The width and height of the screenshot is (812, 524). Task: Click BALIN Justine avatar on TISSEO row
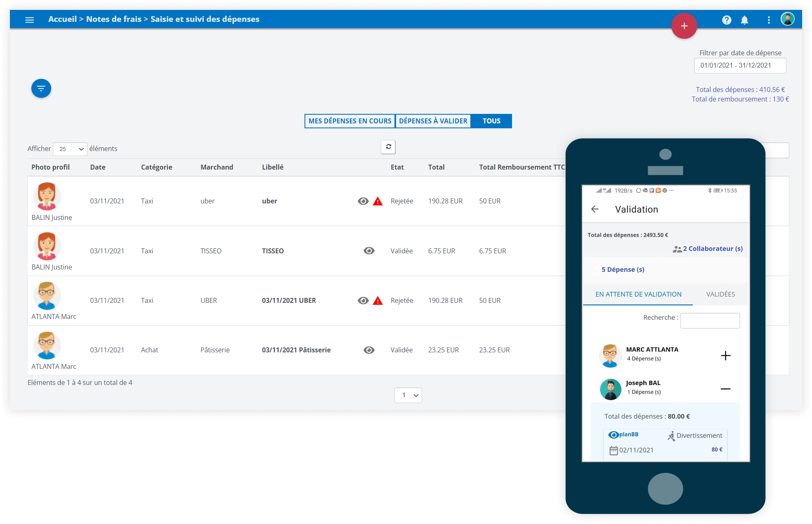click(x=47, y=246)
